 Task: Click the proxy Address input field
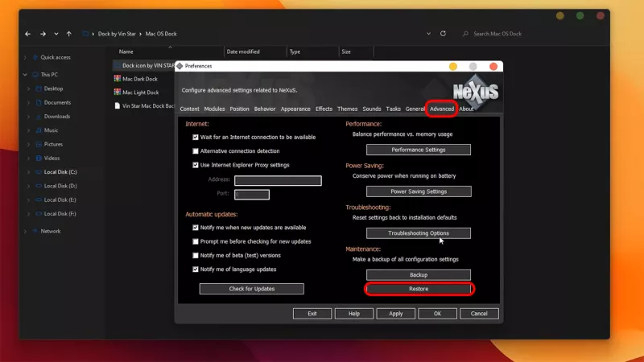click(278, 180)
